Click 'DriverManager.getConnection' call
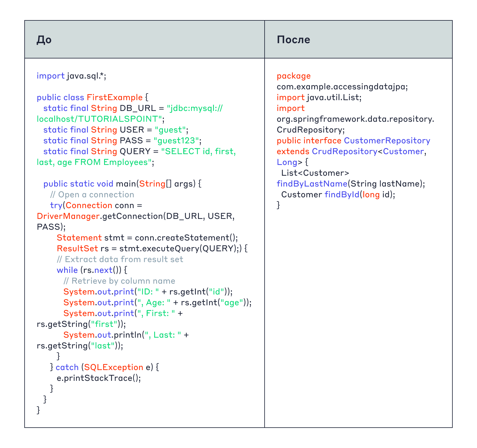 [x=100, y=216]
